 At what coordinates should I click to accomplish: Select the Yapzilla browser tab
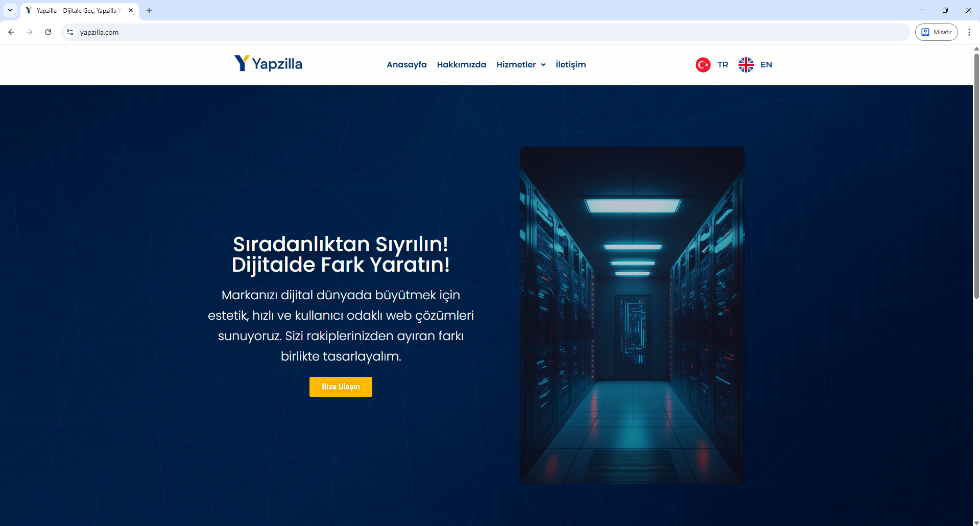point(79,10)
